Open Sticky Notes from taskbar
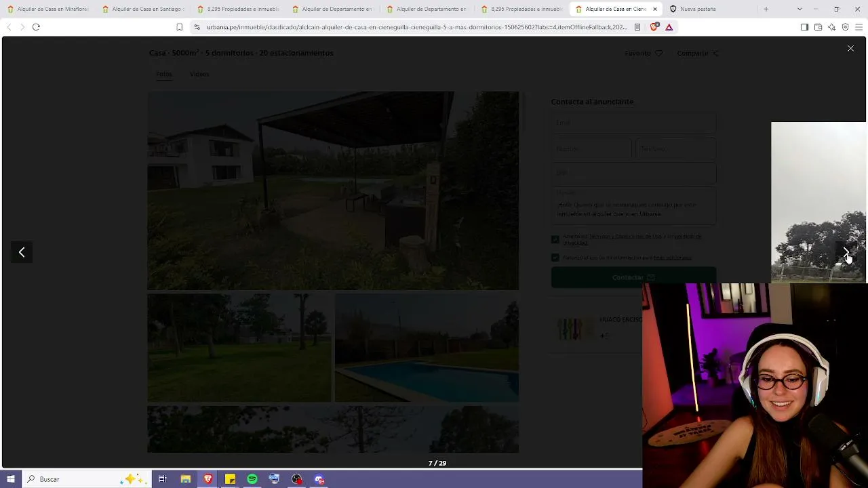Screen dimensions: 868x488 230,479
